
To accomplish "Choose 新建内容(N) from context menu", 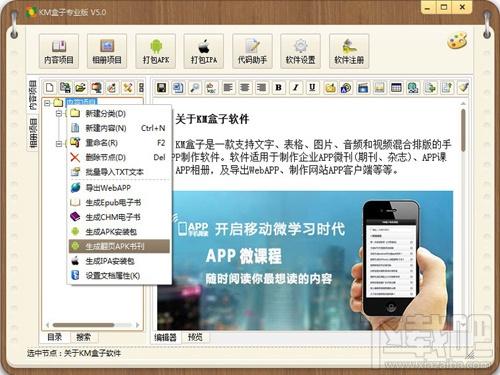I will pos(119,128).
